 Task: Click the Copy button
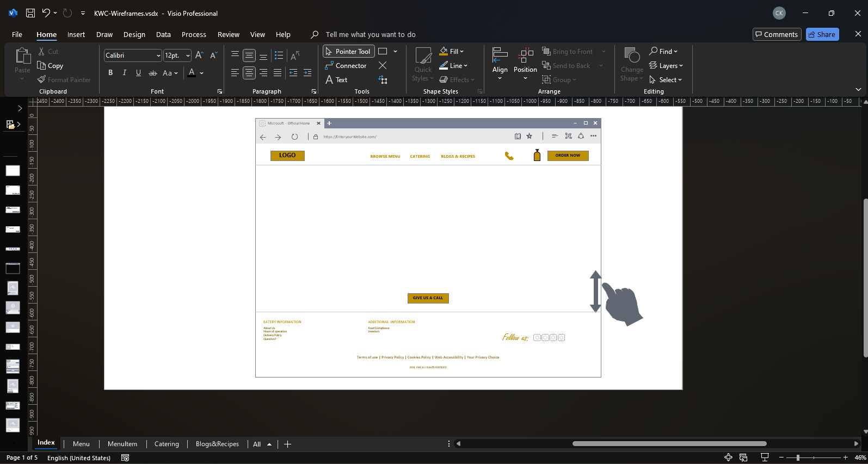click(50, 65)
